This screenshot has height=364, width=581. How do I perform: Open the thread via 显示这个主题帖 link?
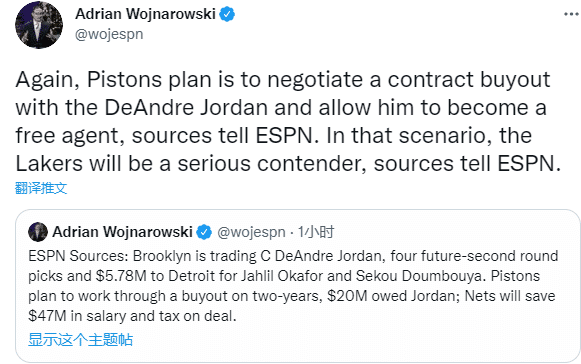(x=80, y=340)
